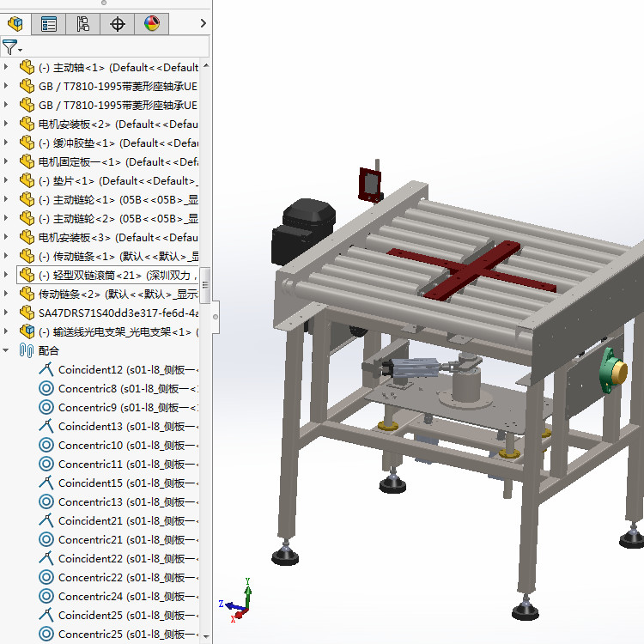The width and height of the screenshot is (644, 644).
Task: Click the XYZ orientation triad
Action: pos(237,601)
